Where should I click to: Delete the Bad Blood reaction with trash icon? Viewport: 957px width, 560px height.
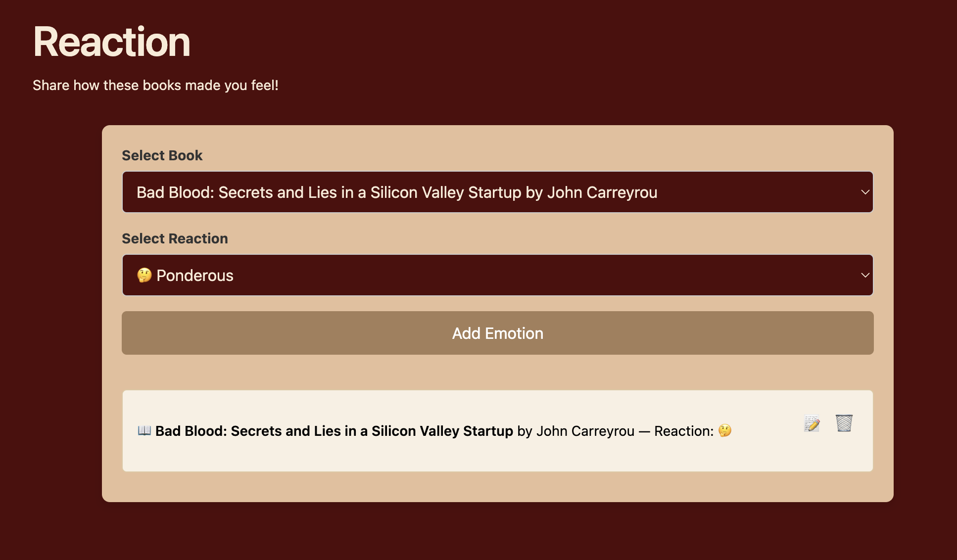click(844, 423)
